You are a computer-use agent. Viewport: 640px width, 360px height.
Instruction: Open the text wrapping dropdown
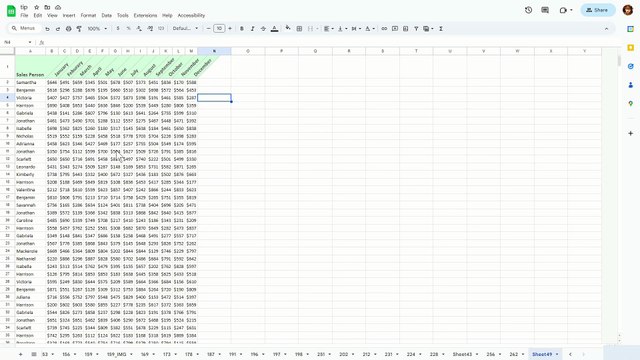pos(356,29)
